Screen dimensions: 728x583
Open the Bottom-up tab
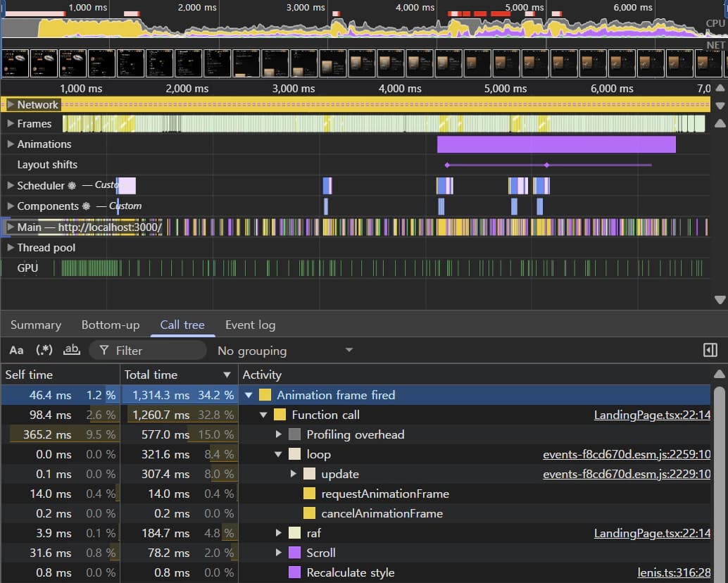coord(111,325)
